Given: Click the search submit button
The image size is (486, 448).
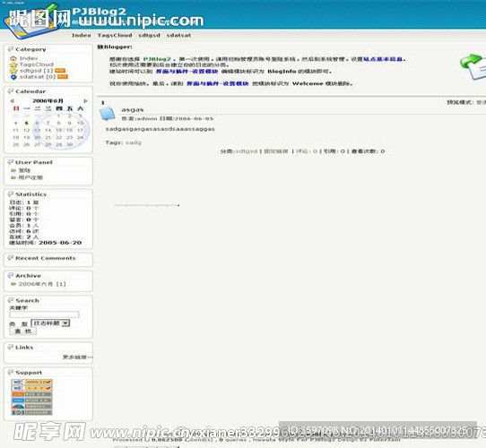Looking at the screenshot, I should (23, 332).
